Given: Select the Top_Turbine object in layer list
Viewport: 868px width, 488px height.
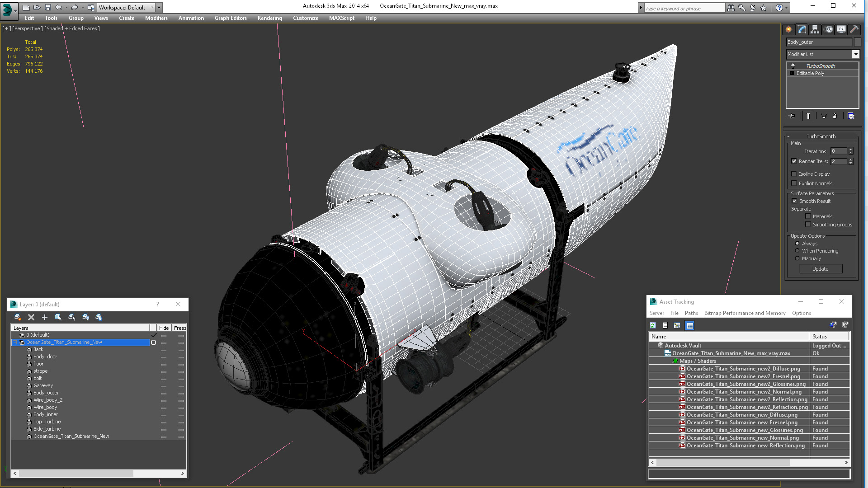Looking at the screenshot, I should [47, 422].
